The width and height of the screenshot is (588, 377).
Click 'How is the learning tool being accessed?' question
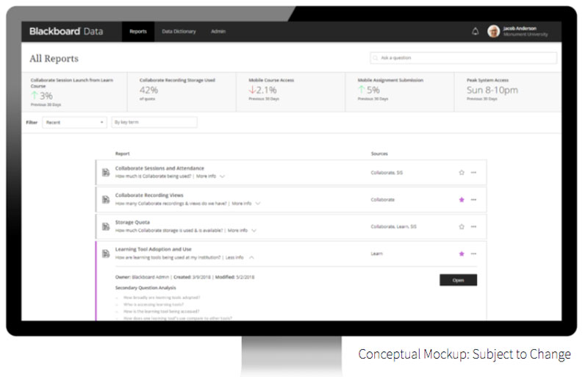[x=161, y=312]
